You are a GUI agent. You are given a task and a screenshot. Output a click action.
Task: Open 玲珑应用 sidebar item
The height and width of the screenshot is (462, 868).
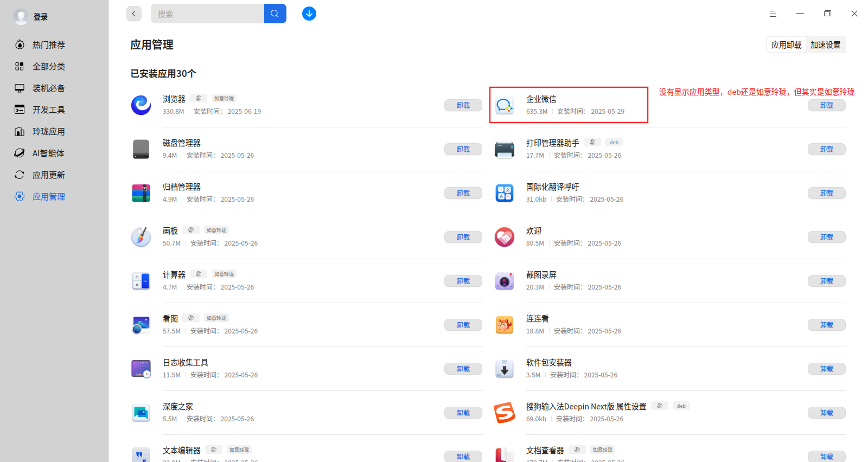48,131
